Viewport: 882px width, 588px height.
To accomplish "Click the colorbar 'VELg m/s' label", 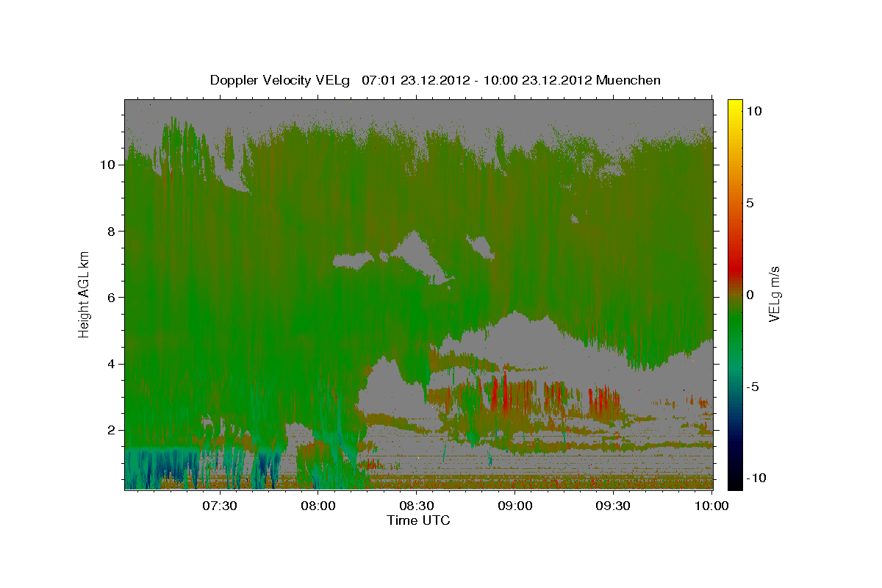I will (x=775, y=294).
